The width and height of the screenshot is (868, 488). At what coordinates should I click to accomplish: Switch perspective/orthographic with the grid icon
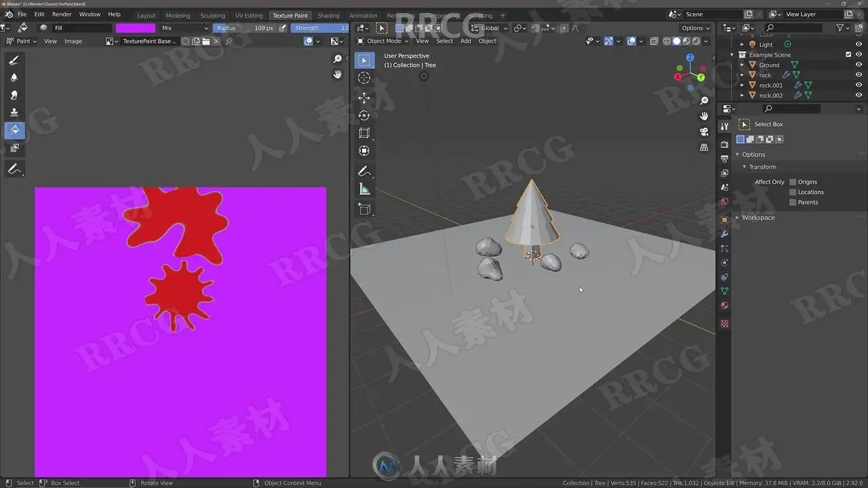tap(704, 147)
